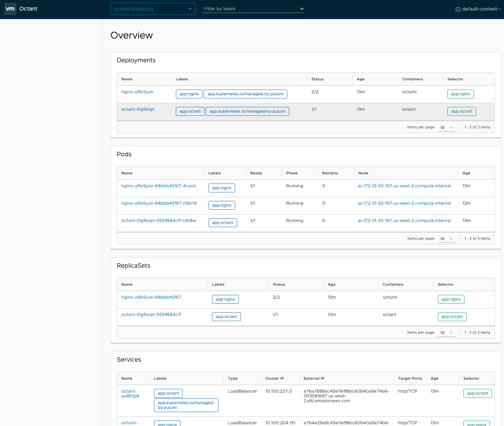Open the Filter by labels dropdown
504x426 pixels.
pyautogui.click(x=254, y=9)
